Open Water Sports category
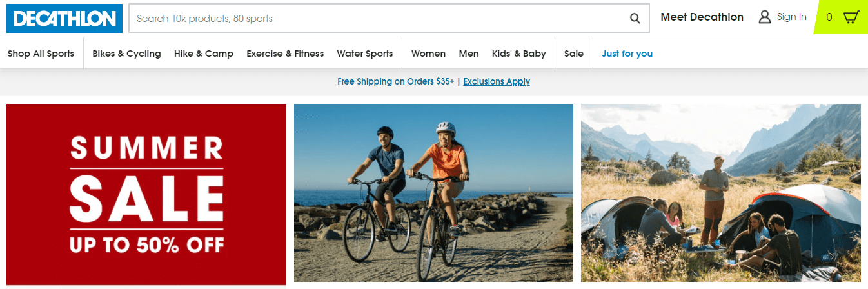This screenshot has width=868, height=289. coord(364,54)
